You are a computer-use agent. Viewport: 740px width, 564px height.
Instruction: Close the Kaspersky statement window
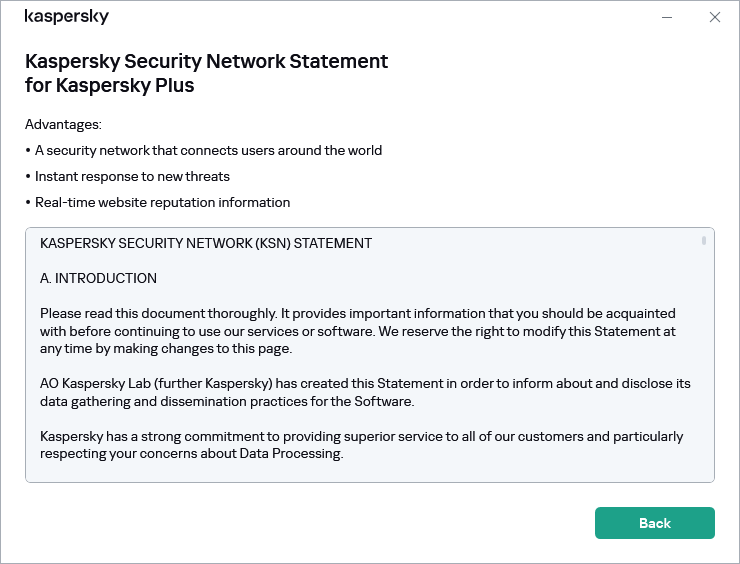coord(714,17)
